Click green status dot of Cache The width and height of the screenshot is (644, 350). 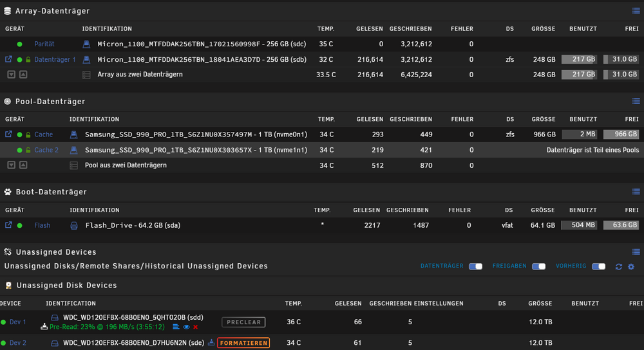pyautogui.click(x=19, y=134)
